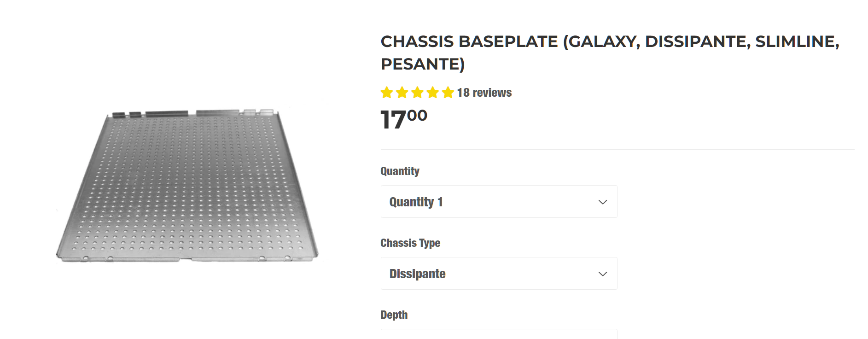Viewport: 868px width, 339px height.
Task: Click the word "PESANTE)" in the title
Action: click(x=422, y=64)
